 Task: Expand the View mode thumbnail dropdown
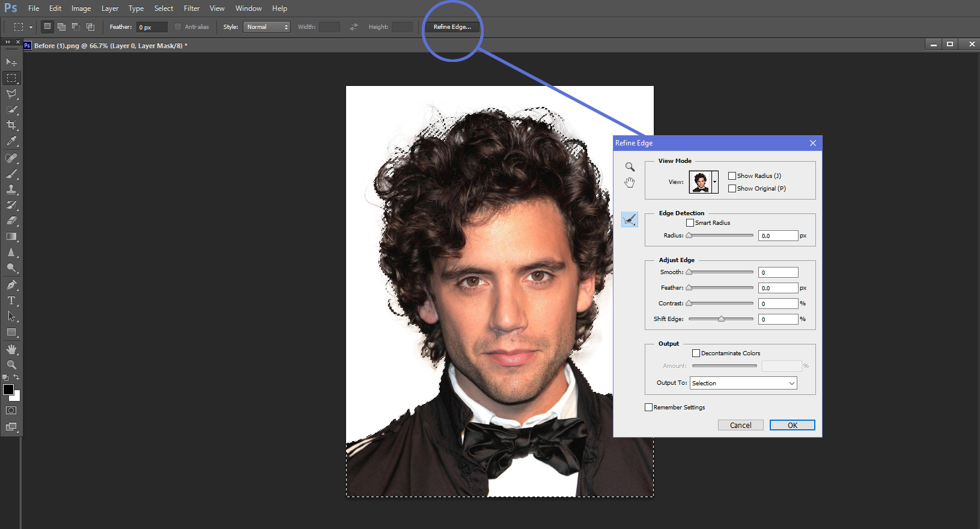[714, 182]
